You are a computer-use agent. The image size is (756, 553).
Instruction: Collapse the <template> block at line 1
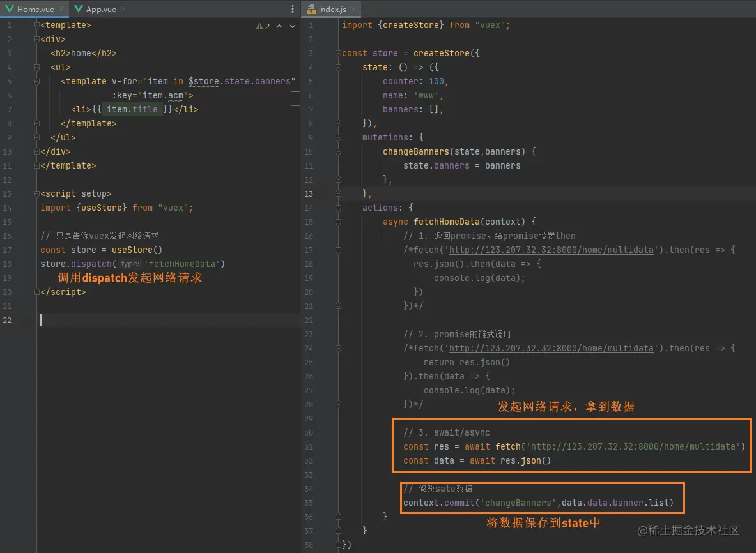36,25
